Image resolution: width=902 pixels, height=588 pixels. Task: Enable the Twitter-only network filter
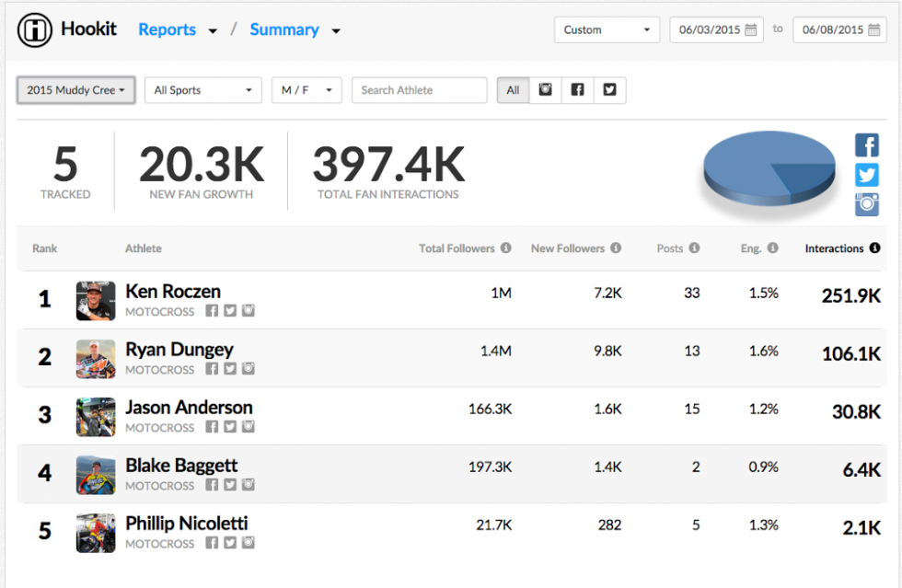(608, 90)
